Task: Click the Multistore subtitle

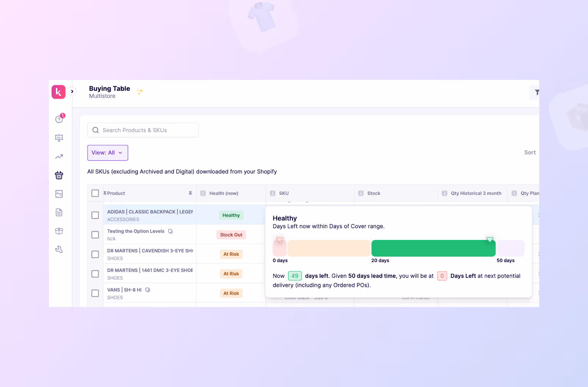Action: (102, 96)
